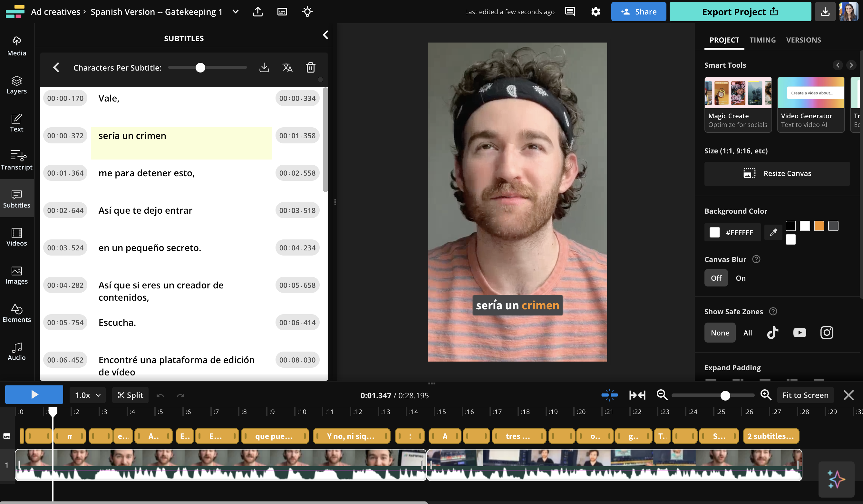863x504 pixels.
Task: Show TikTok safe zone
Action: (x=772, y=333)
